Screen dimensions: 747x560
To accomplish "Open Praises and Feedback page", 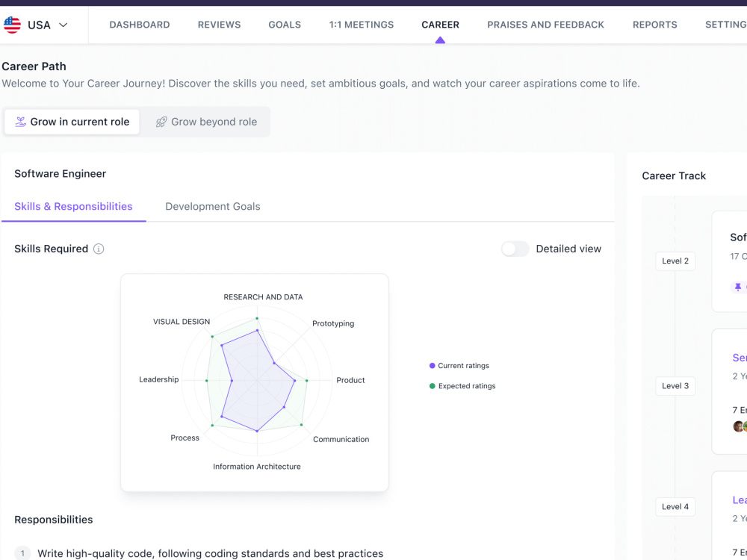I will (x=545, y=25).
